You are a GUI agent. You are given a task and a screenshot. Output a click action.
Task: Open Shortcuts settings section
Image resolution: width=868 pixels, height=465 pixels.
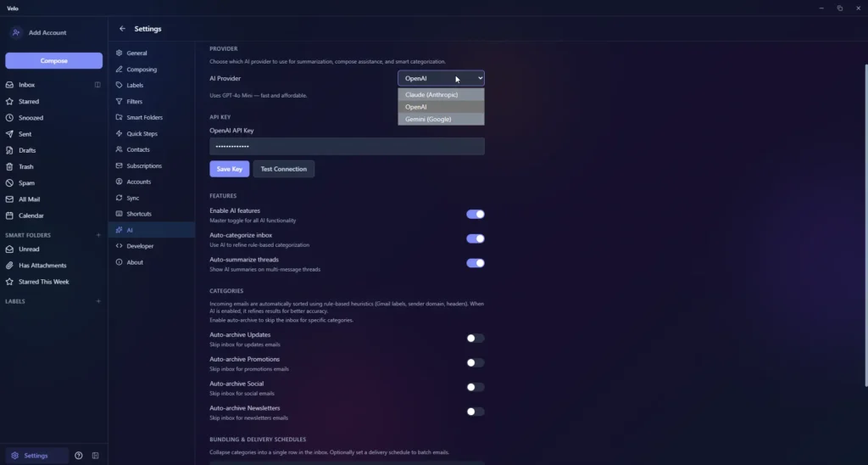click(151, 214)
